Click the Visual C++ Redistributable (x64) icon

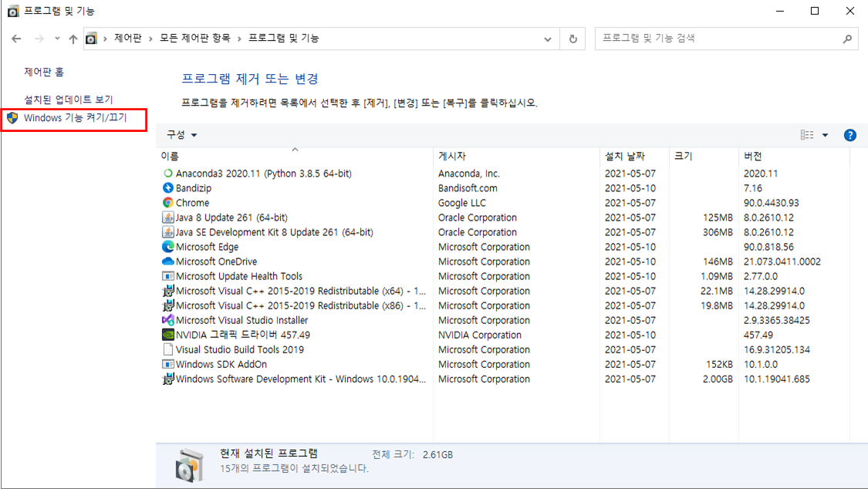tap(167, 291)
